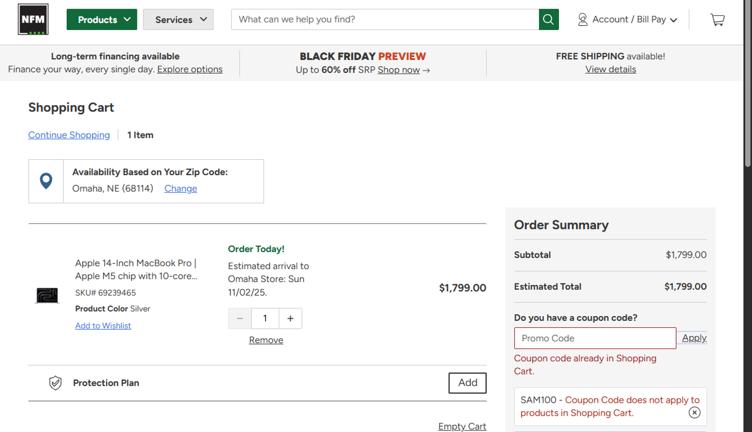
Task: Click the 1 Item count label
Action: [140, 135]
